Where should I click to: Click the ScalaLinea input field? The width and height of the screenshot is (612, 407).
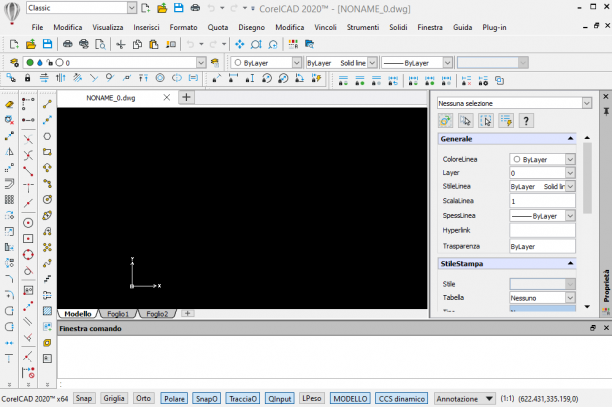point(542,201)
